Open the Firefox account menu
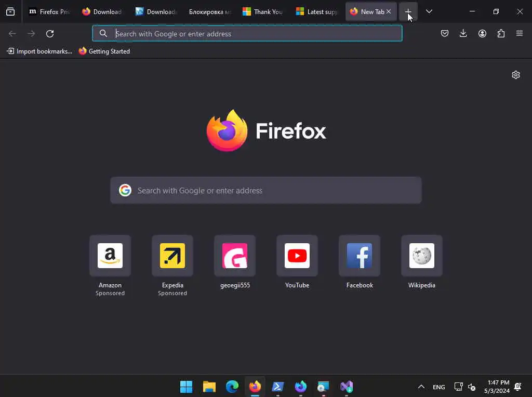This screenshot has width=532, height=397. [482, 33]
